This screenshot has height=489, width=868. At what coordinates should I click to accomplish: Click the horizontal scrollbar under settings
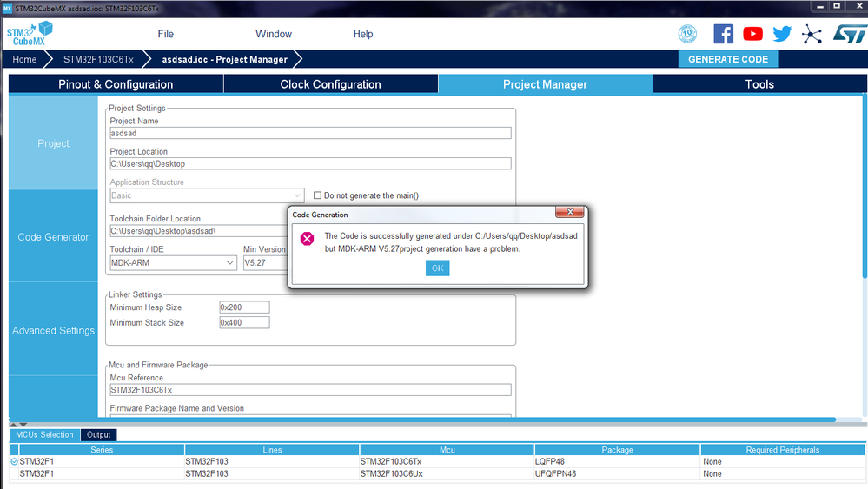[x=423, y=420]
